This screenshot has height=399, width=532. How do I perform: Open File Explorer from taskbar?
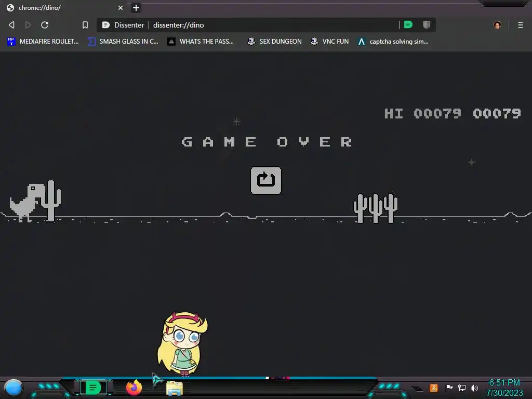tap(175, 388)
